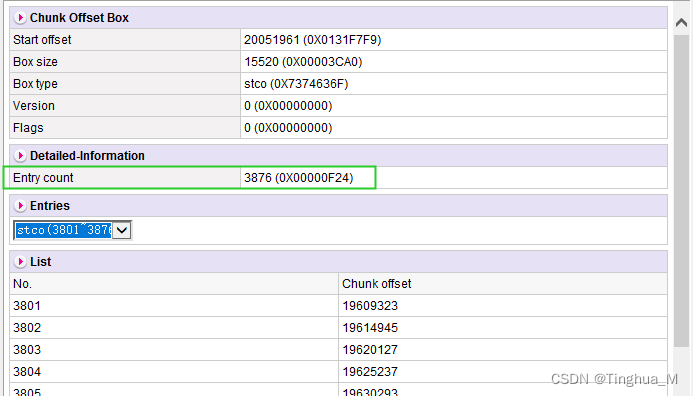Select the stco(3801~3876) combo box text
The height and width of the screenshot is (396, 693).
(64, 230)
